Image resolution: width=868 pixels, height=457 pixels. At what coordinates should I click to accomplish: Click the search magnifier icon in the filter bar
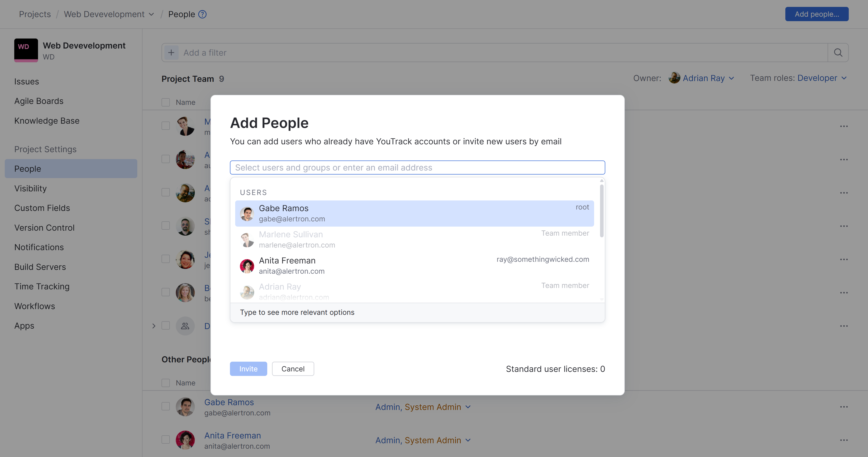click(838, 53)
